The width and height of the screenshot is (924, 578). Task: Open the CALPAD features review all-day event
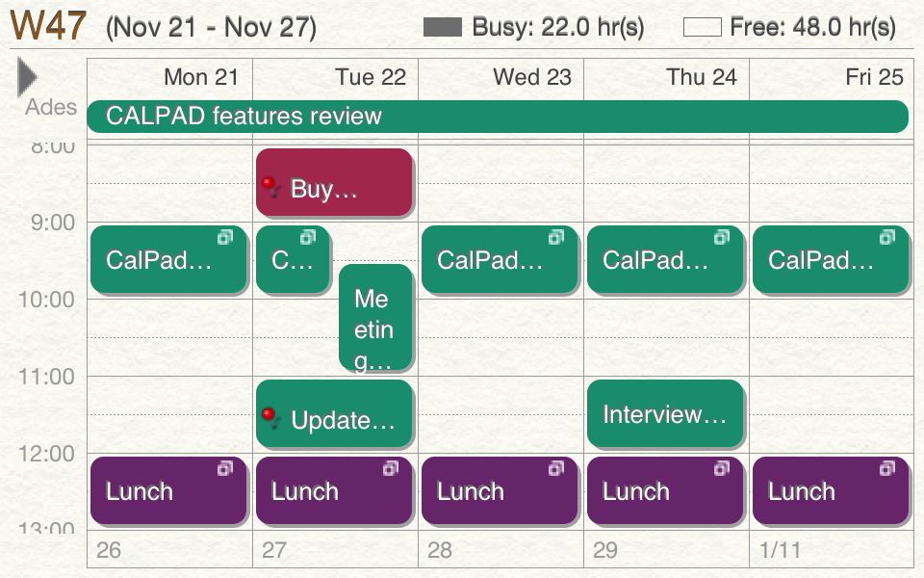498,117
